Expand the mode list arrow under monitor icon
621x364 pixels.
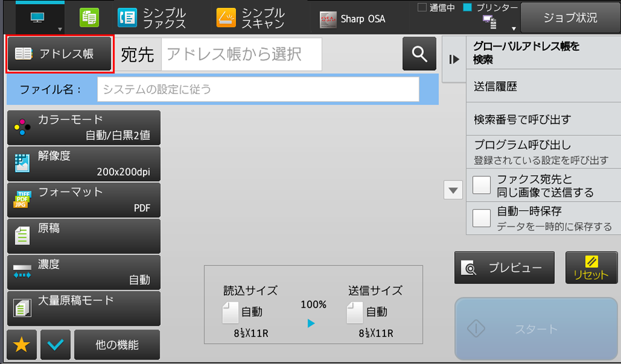[x=60, y=29]
